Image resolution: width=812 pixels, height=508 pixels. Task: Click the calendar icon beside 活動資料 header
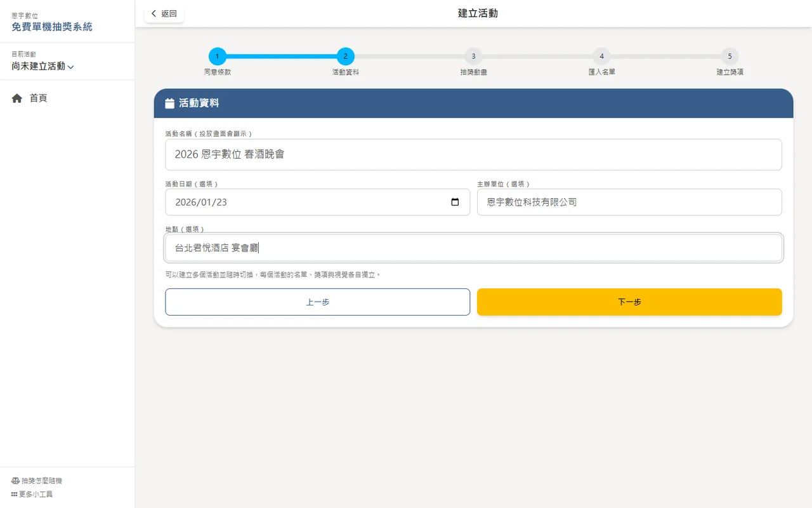(169, 104)
